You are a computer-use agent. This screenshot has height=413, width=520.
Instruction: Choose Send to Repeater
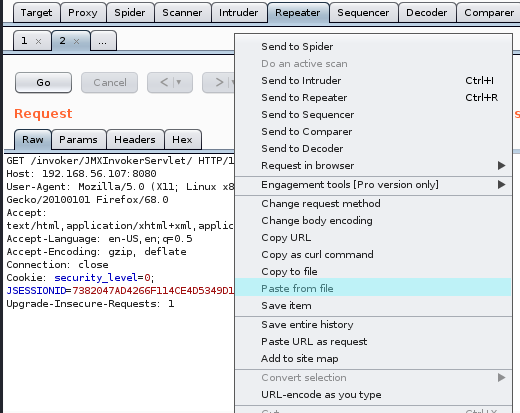click(373, 98)
